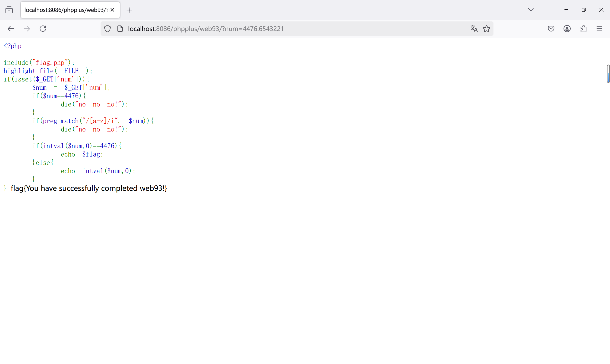This screenshot has width=610, height=364.
Task: Open the application hamburger menu
Action: click(599, 29)
